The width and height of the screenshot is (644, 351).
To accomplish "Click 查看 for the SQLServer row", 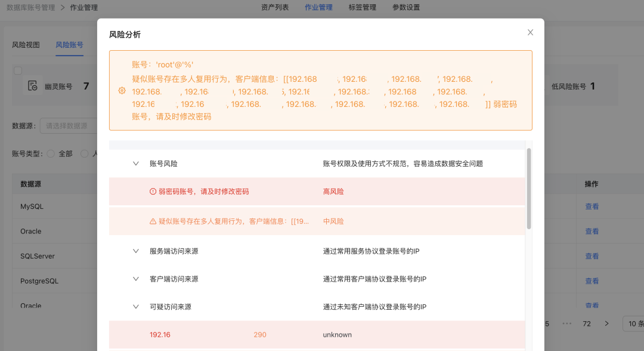I will (x=592, y=256).
